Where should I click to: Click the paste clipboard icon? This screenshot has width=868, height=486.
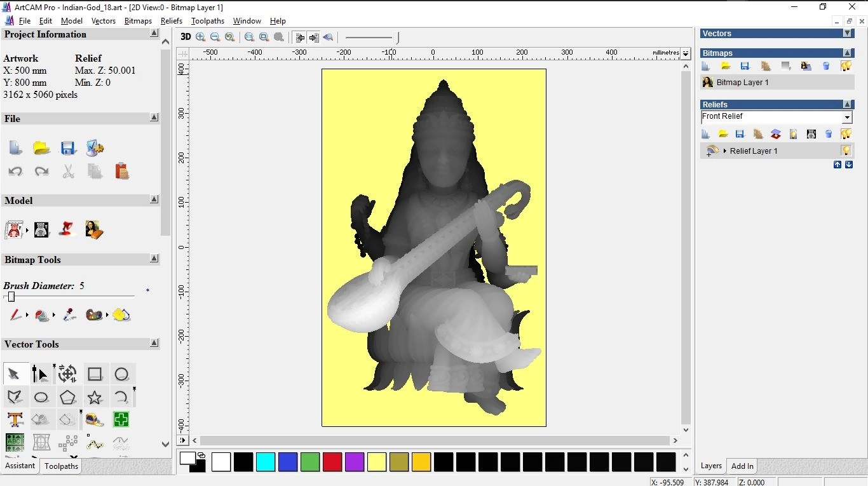point(121,171)
